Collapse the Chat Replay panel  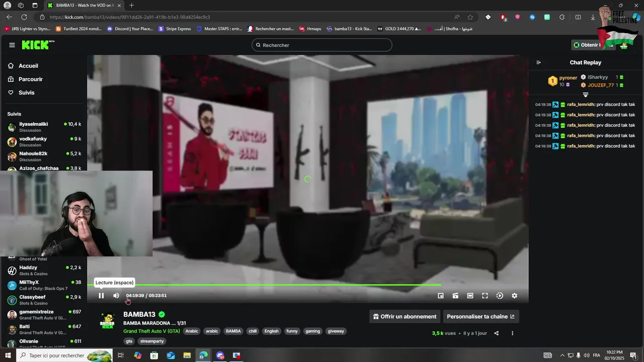pos(538,62)
